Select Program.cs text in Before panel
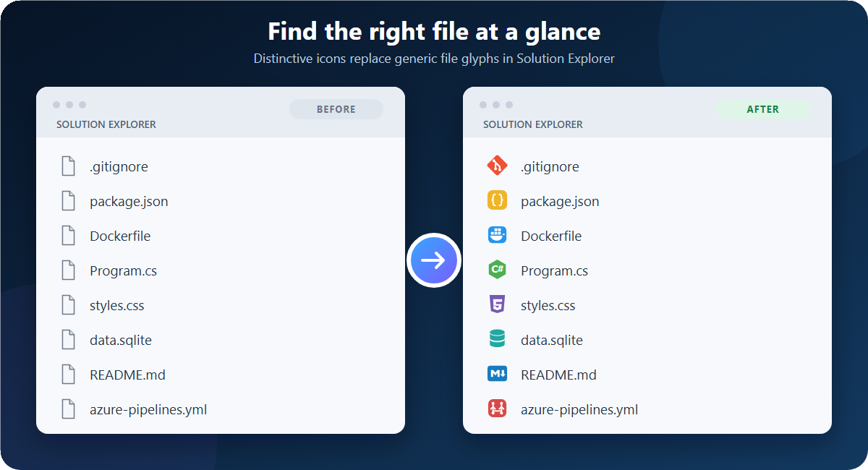This screenshot has height=470, width=868. pyautogui.click(x=123, y=271)
